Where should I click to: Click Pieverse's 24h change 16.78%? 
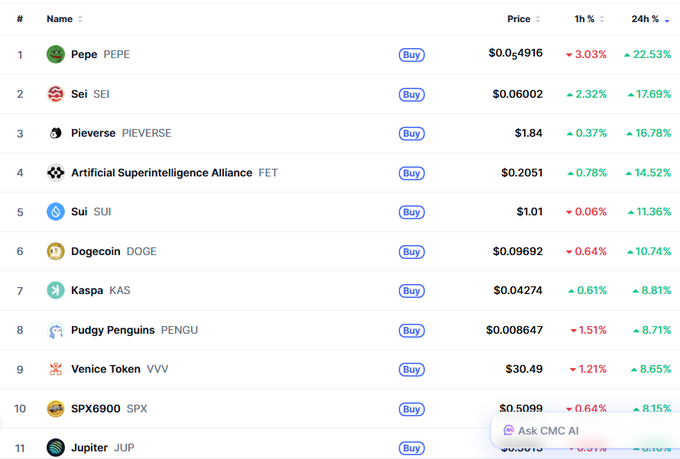[648, 133]
